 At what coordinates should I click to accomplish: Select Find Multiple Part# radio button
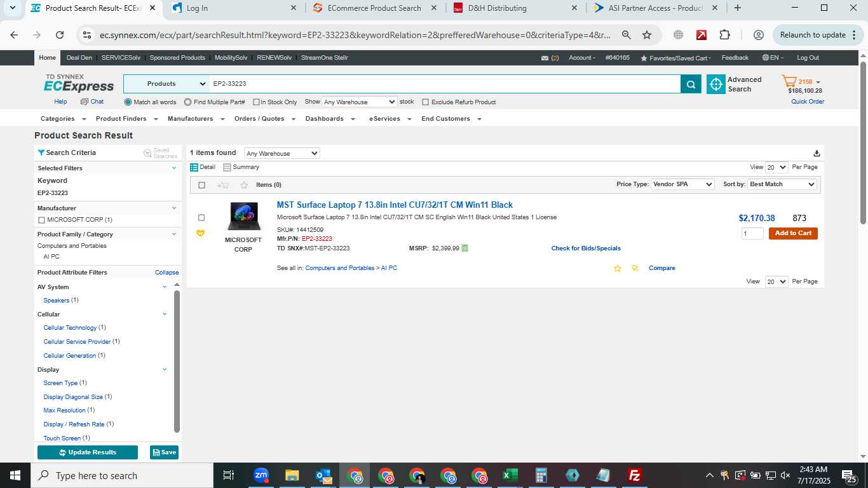click(x=188, y=102)
